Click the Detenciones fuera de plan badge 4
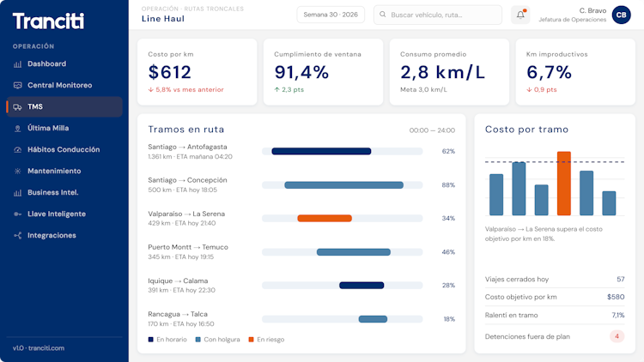 click(x=617, y=336)
